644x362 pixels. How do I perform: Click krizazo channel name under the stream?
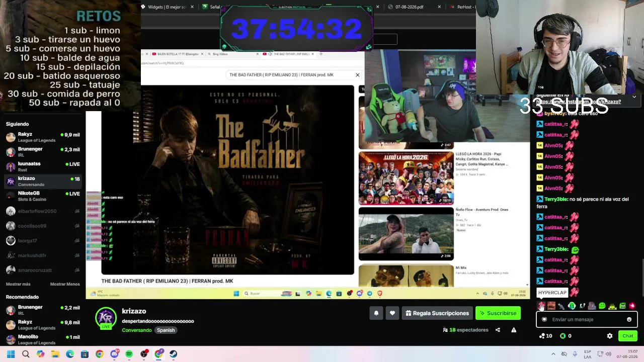(134, 311)
